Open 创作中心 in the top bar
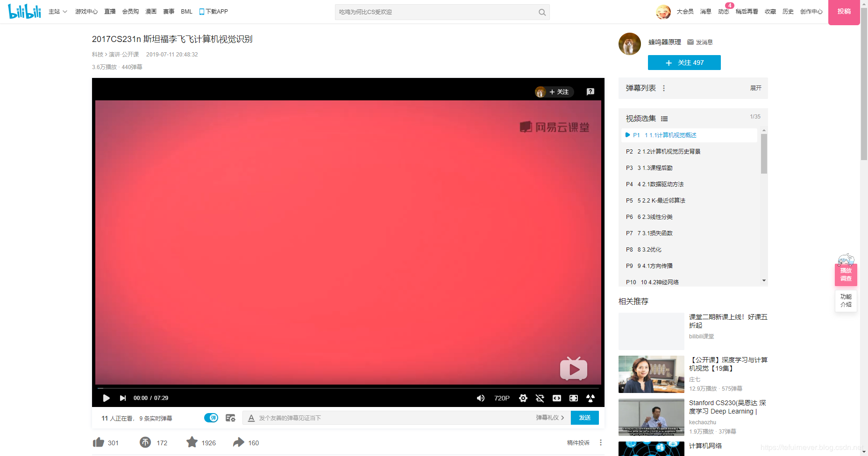This screenshot has height=456, width=868. point(811,12)
